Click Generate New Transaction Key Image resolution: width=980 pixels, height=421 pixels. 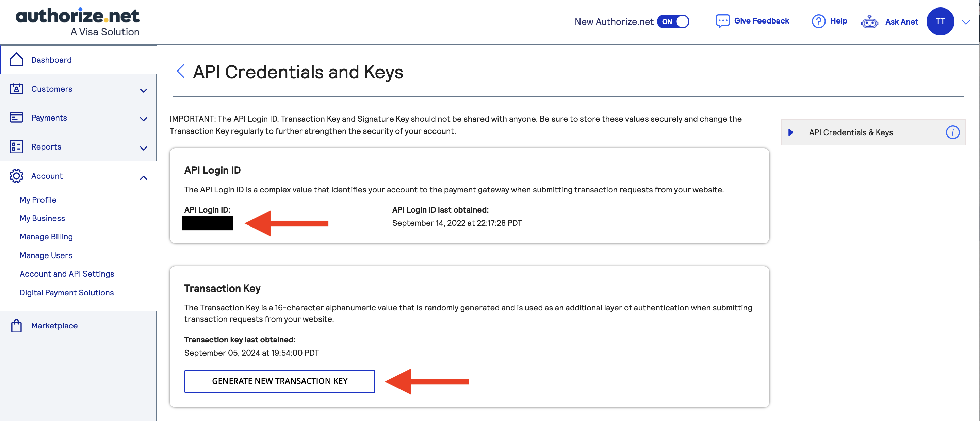tap(280, 381)
